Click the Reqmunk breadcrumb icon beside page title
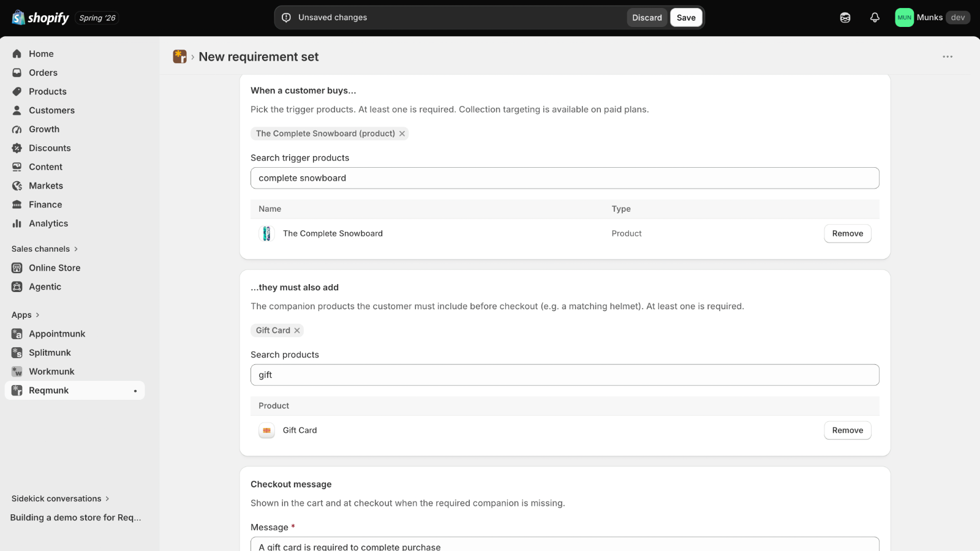The image size is (980, 551). (179, 57)
